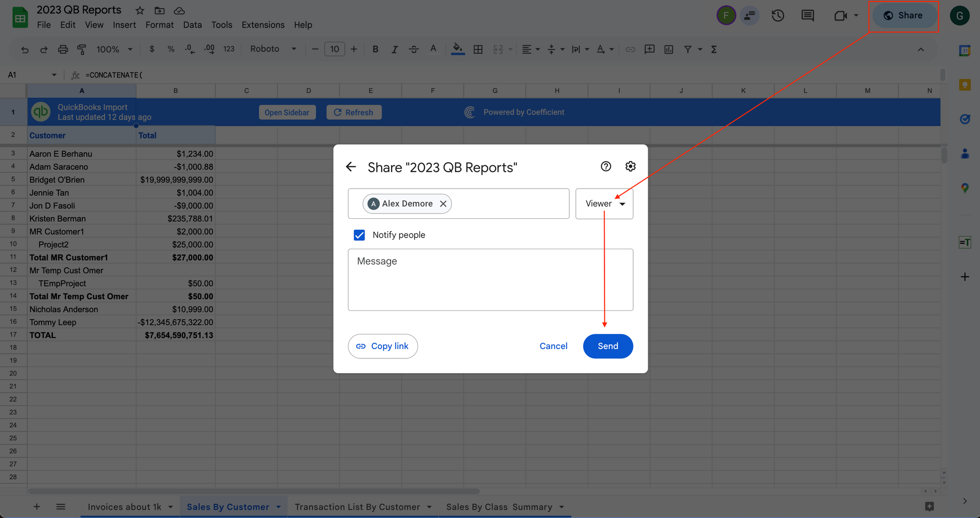
Task: Open the Edit menu
Action: [68, 25]
